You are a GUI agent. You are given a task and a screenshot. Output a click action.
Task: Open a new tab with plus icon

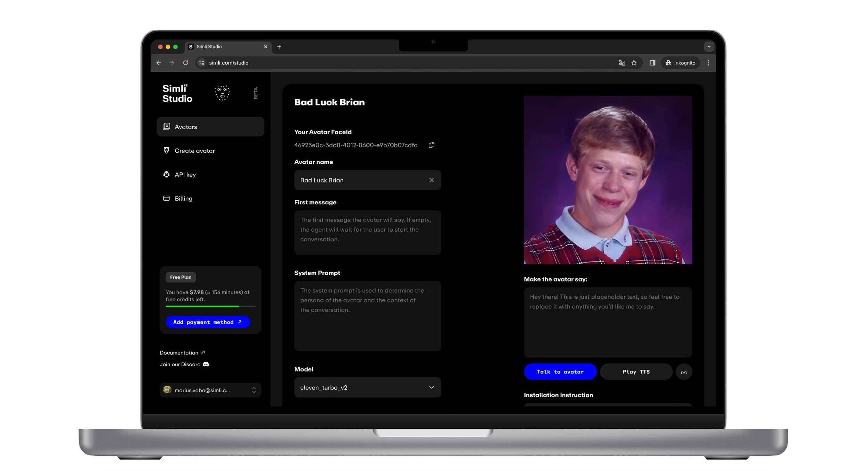pos(279,46)
